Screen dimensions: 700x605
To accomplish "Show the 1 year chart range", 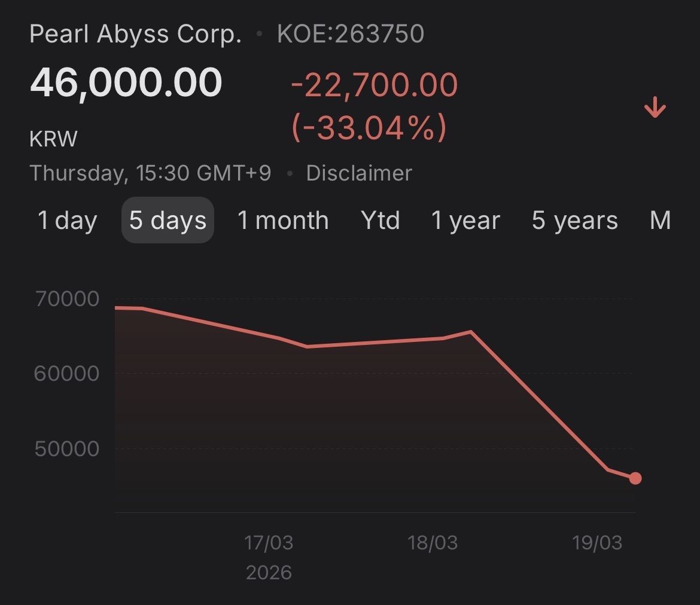I will point(465,221).
